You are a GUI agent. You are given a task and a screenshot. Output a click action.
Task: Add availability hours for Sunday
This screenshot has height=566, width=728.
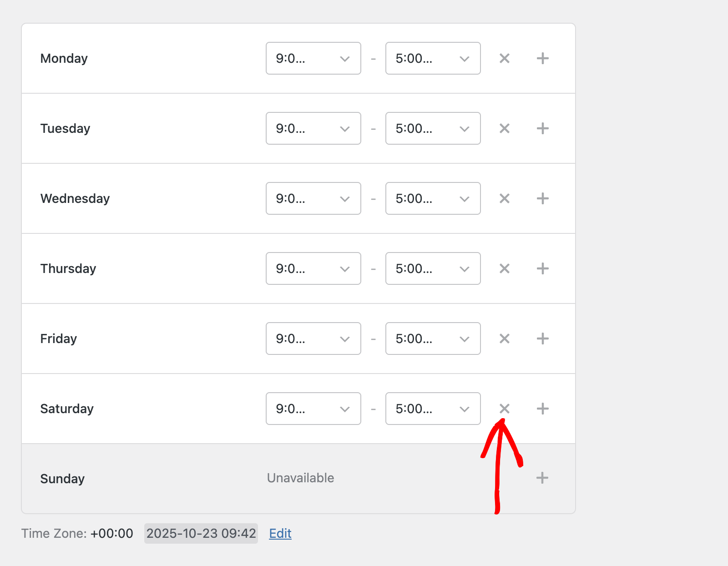[x=542, y=478]
